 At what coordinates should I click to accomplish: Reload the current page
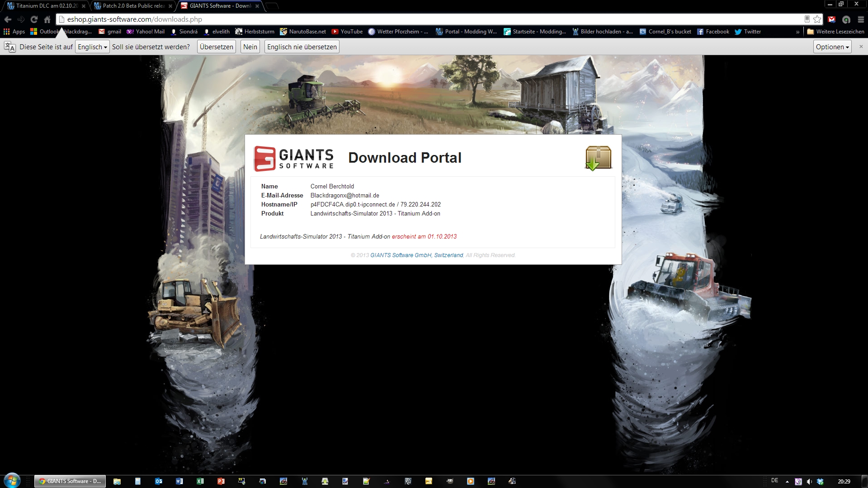point(34,19)
